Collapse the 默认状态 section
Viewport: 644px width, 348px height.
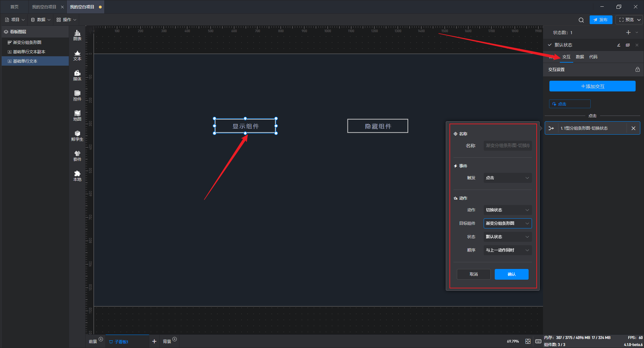(549, 45)
